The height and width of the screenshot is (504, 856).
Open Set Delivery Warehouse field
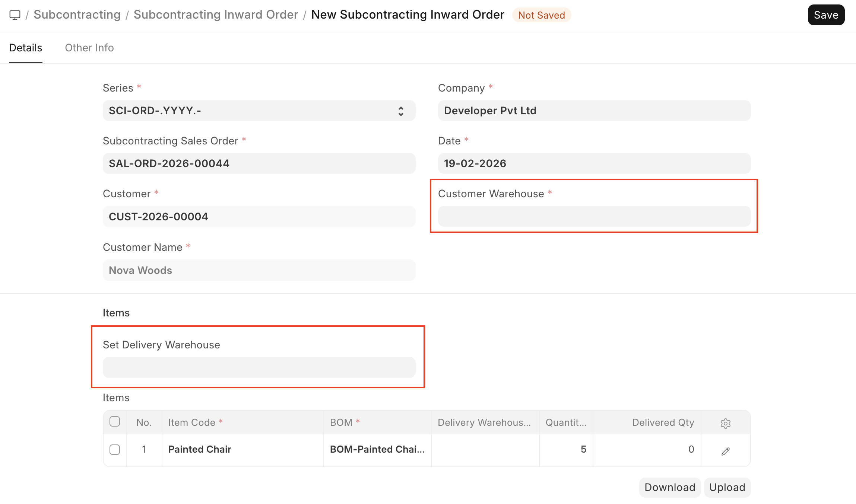(x=259, y=368)
